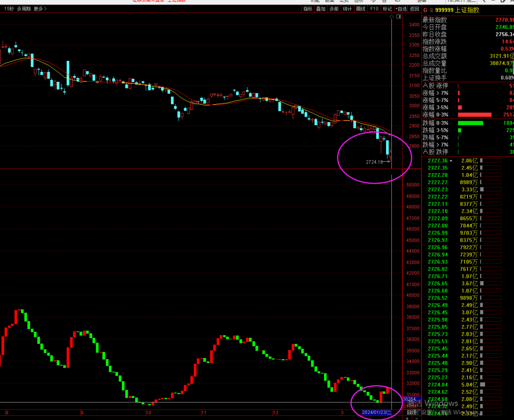Click the A股 涨停 row

click(468, 86)
